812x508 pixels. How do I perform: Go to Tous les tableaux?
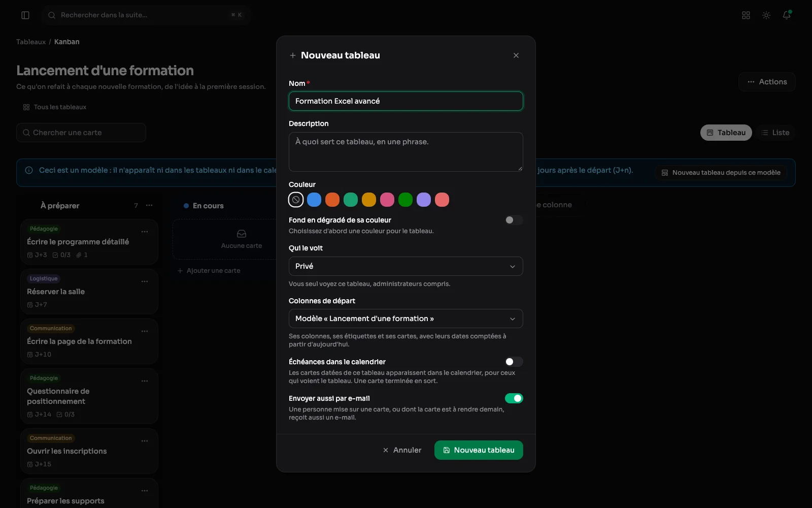[x=55, y=107]
